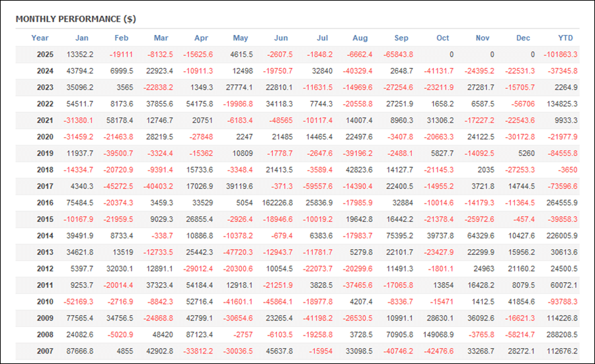The height and width of the screenshot is (364, 595).
Task: Select the Jan column header
Action: point(81,38)
